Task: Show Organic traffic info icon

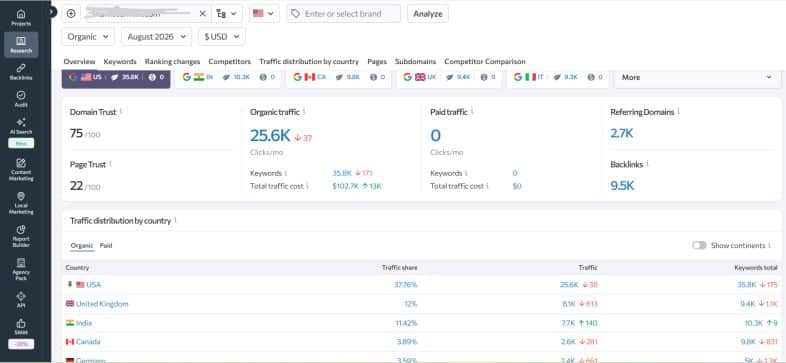Action: pos(304,111)
